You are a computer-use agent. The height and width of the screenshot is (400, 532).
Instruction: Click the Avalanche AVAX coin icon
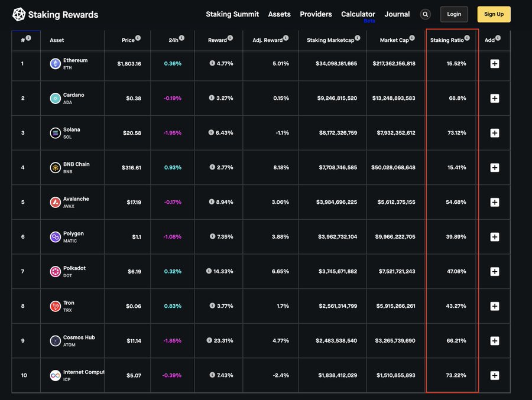tap(56, 202)
